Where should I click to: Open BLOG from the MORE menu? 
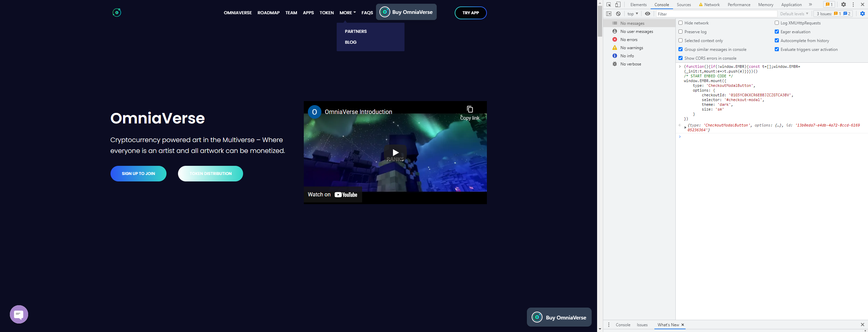pos(351,42)
